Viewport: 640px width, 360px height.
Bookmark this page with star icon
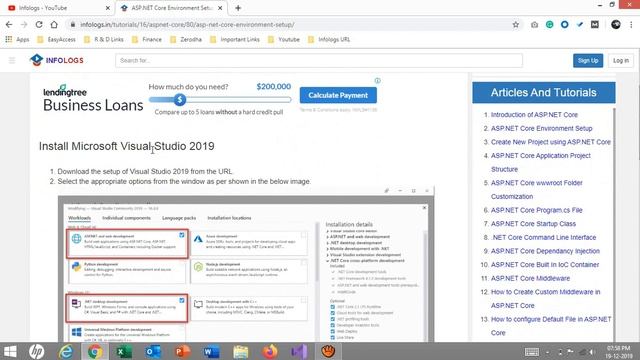516,24
